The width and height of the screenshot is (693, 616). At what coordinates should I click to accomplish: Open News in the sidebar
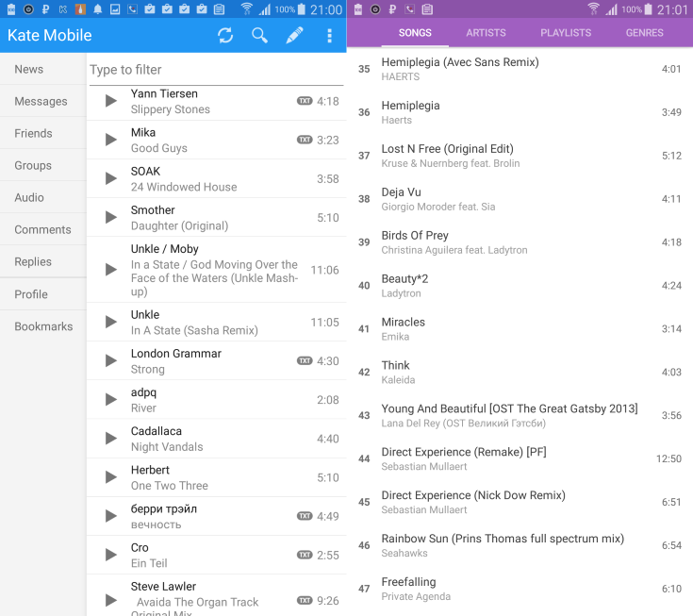[42, 69]
